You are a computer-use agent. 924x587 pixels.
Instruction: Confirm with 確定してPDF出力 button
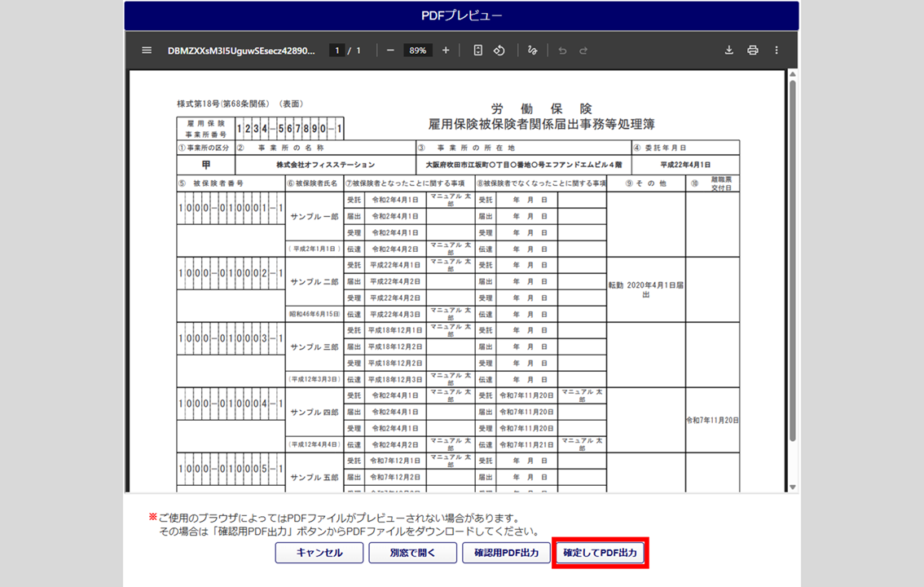601,553
